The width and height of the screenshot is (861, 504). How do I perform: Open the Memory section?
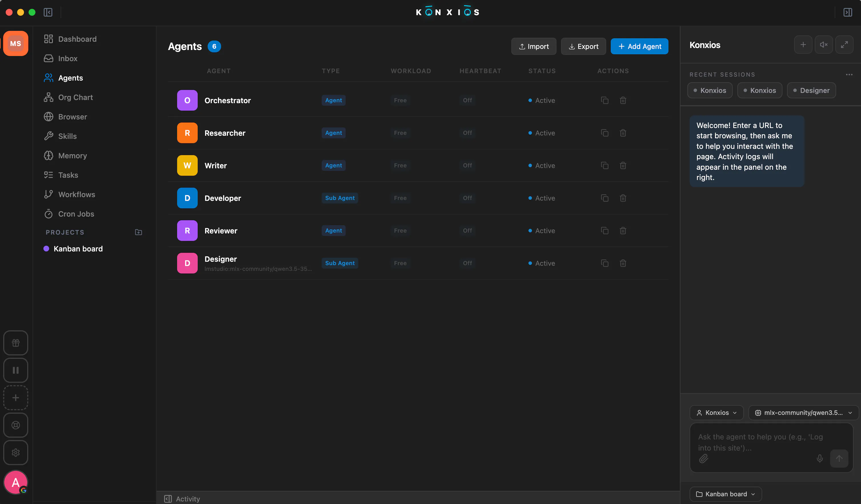pos(65,155)
